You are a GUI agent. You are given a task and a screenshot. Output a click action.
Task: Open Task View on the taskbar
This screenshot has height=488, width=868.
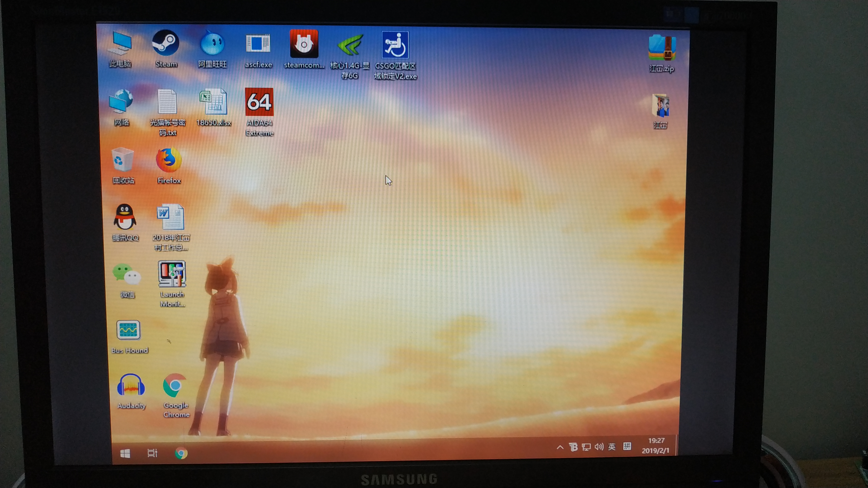[152, 453]
